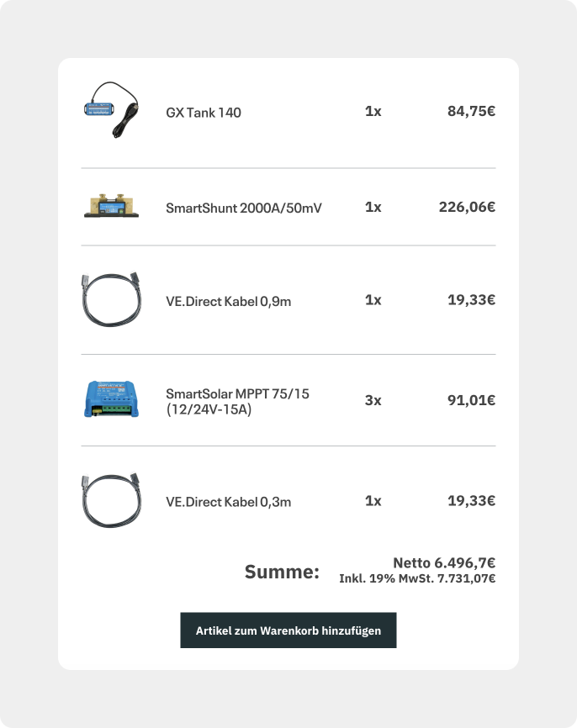The width and height of the screenshot is (577, 728).
Task: Open the GX Tank 140 product name
Action: (x=204, y=112)
